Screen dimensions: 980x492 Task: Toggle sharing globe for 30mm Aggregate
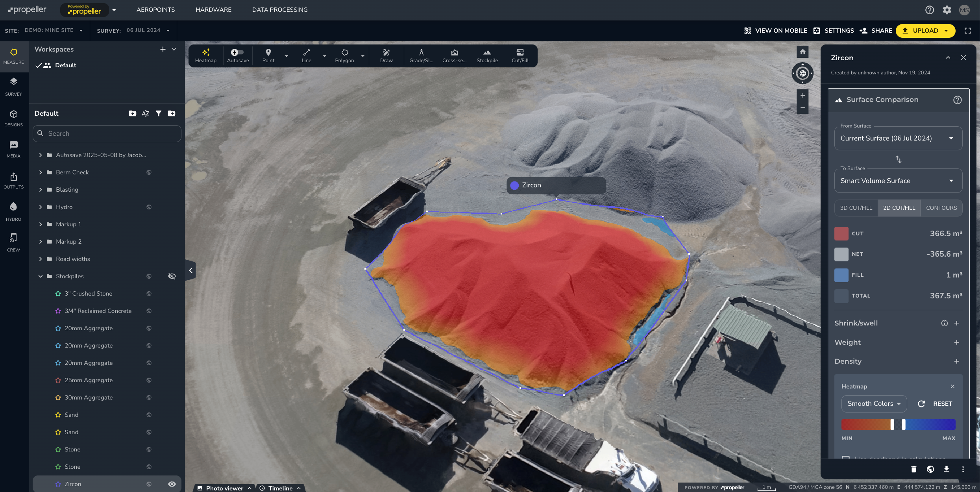point(149,398)
